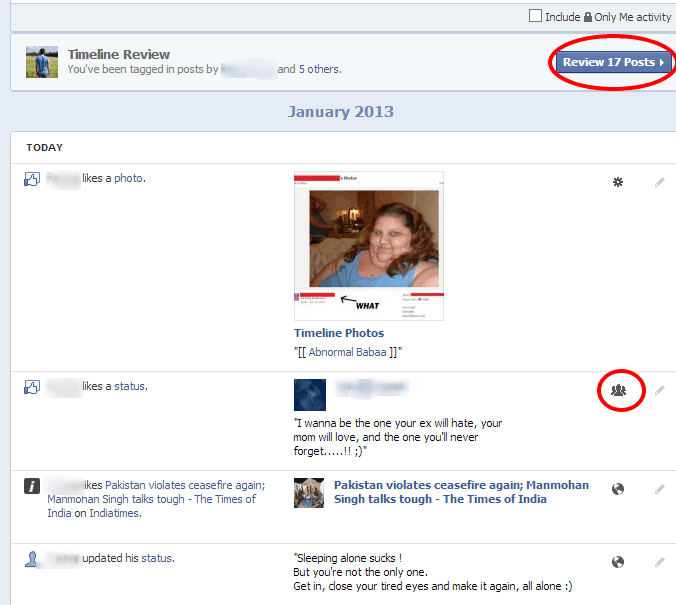676x605 pixels.
Task: Click pencil edit icon for Pakistan article row
Action: point(659,489)
